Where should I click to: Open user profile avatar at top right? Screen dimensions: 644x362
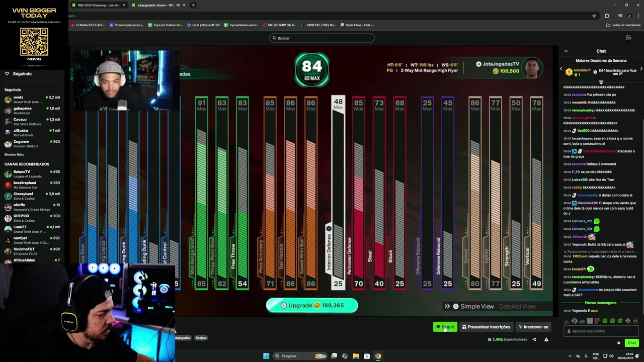tap(628, 38)
